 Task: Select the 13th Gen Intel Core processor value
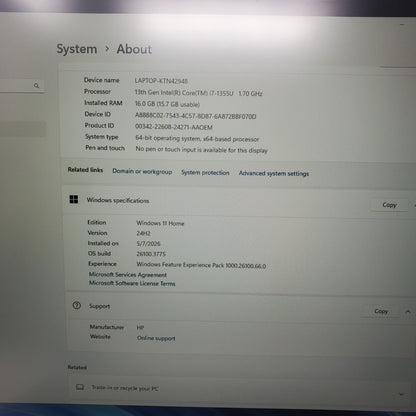pos(198,93)
